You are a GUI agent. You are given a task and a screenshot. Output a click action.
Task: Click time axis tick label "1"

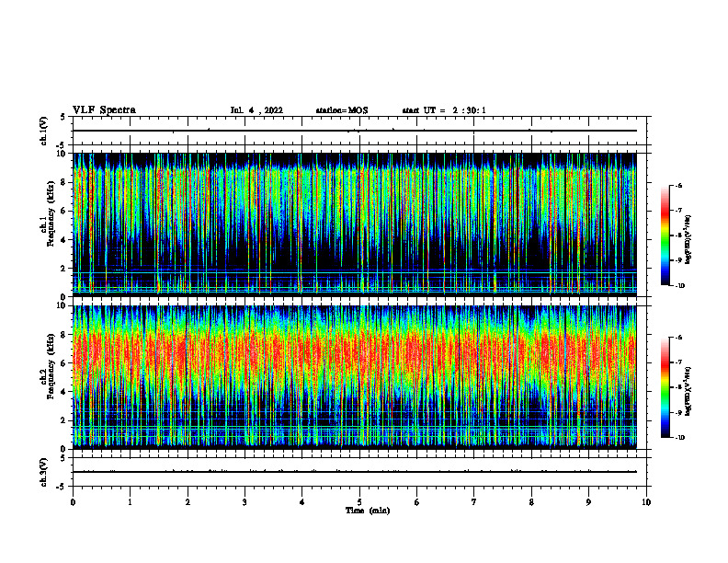[130, 502]
